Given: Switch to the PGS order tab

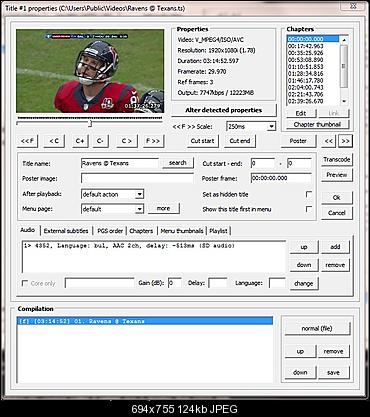Looking at the screenshot, I should (110, 231).
